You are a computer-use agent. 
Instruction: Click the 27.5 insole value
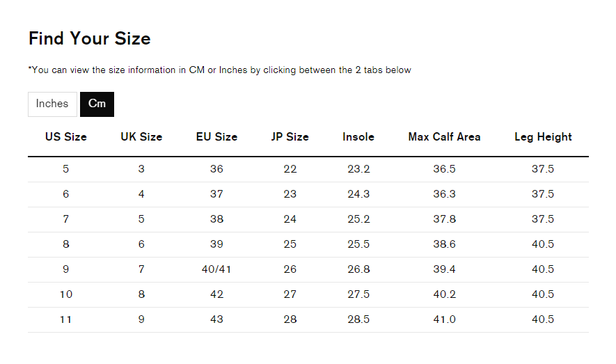point(358,294)
